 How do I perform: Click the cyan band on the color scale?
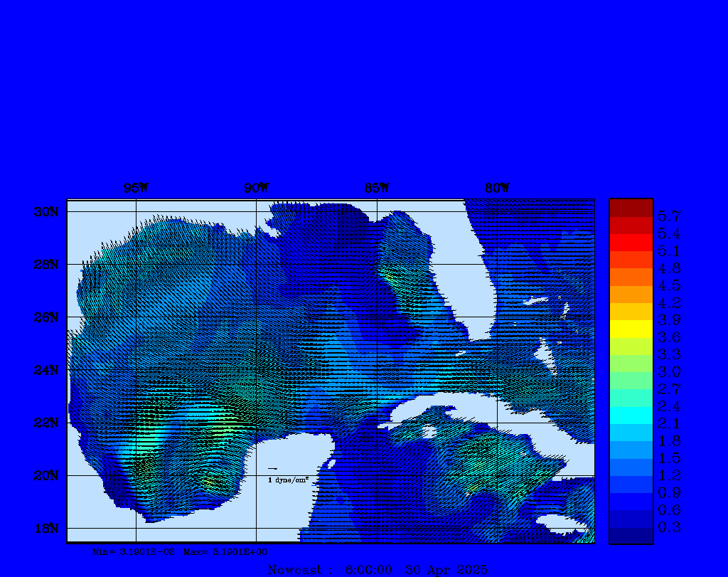[631, 415]
